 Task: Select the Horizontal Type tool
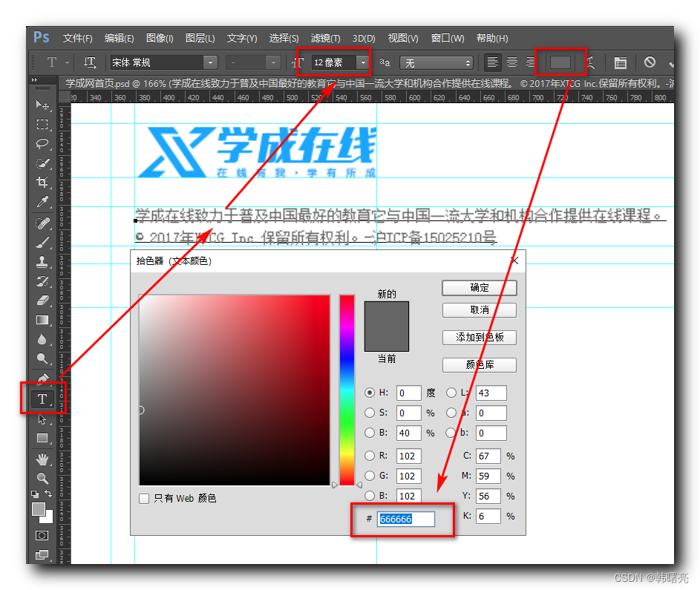(42, 399)
